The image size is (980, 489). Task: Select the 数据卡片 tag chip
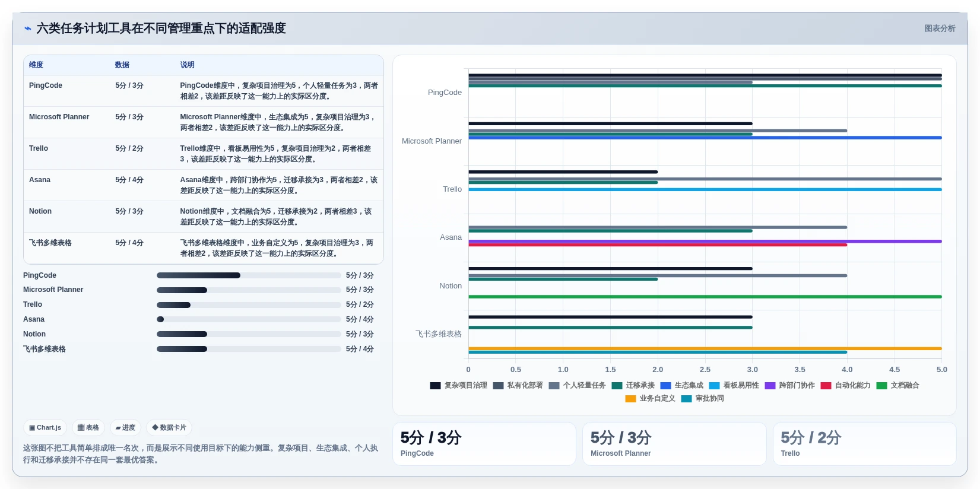[x=169, y=427]
